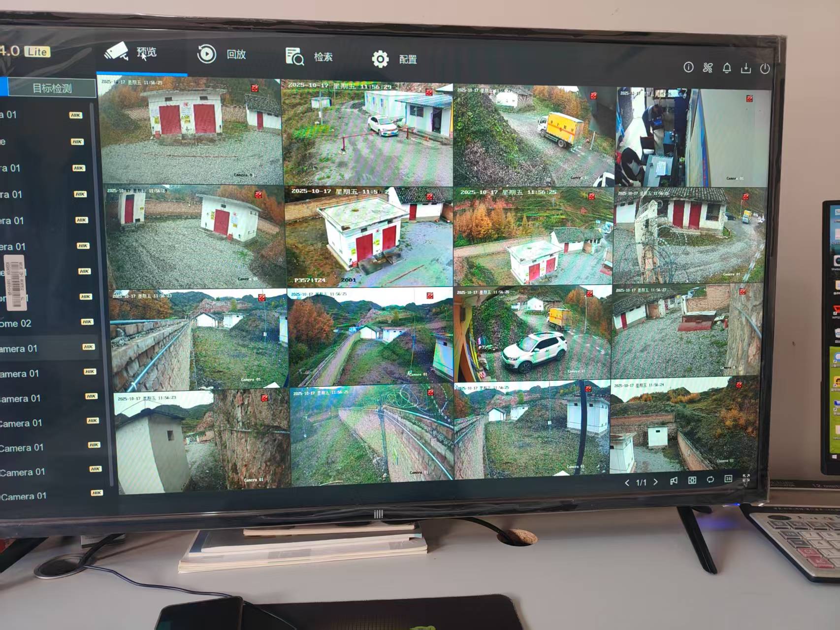Click the 1/1 page indicator
Viewport: 840px width, 630px height.
641,483
